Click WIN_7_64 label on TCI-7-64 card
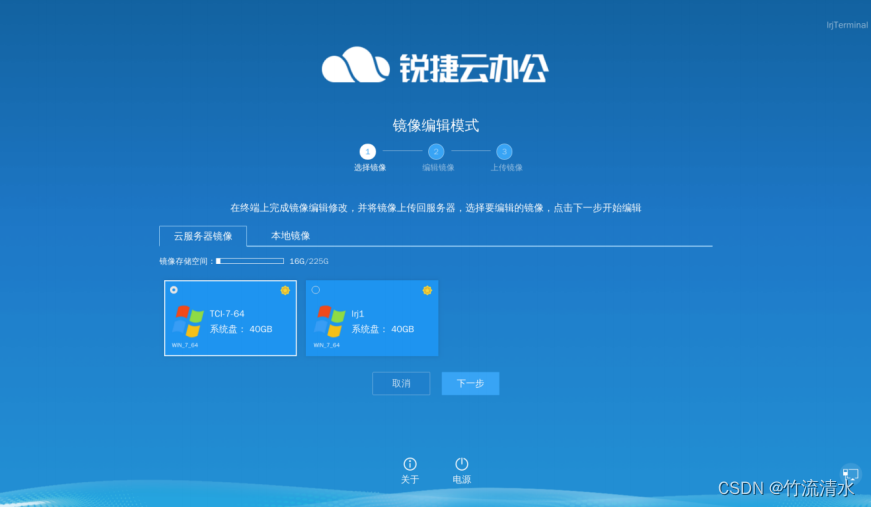 coord(185,345)
